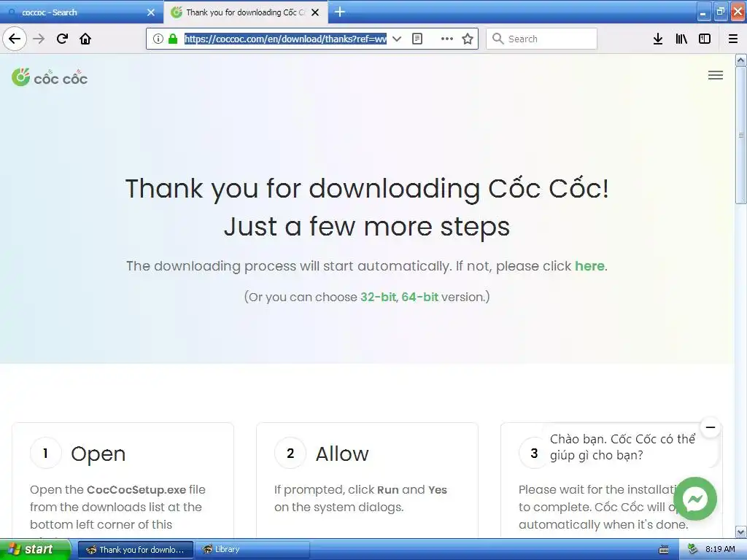Screen dimensions: 747x560
Task: Open the Library bookshelf icon
Action: pos(681,39)
